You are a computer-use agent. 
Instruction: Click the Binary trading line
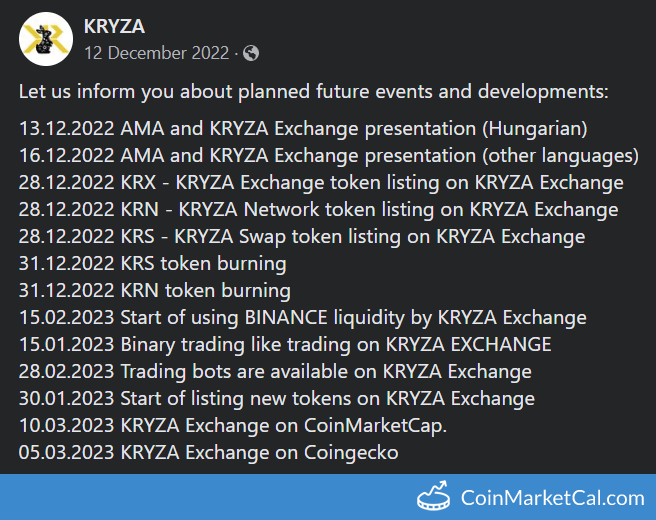pos(285,345)
